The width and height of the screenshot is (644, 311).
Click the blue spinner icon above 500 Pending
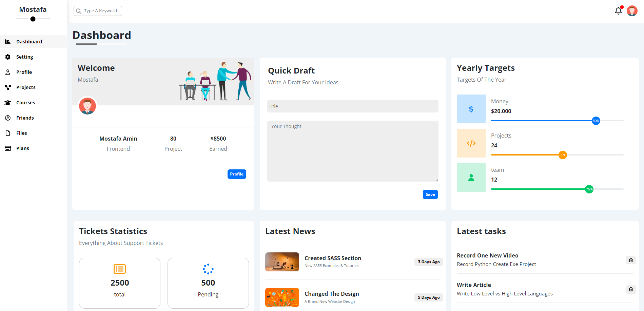coord(208,269)
